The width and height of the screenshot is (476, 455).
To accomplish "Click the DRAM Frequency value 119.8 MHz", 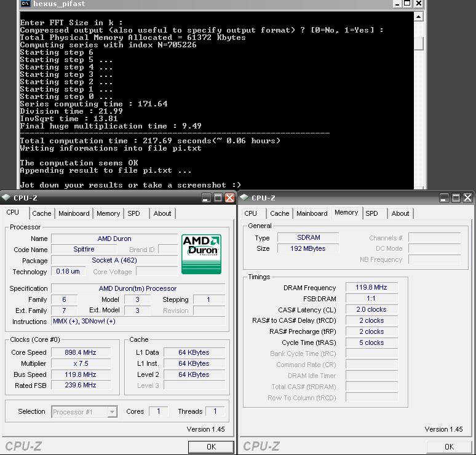I will click(x=371, y=287).
